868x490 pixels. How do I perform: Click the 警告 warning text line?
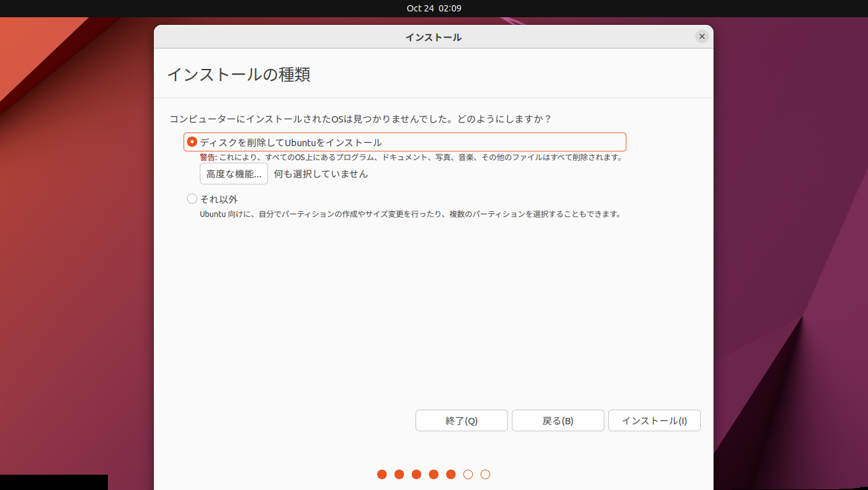coord(411,157)
